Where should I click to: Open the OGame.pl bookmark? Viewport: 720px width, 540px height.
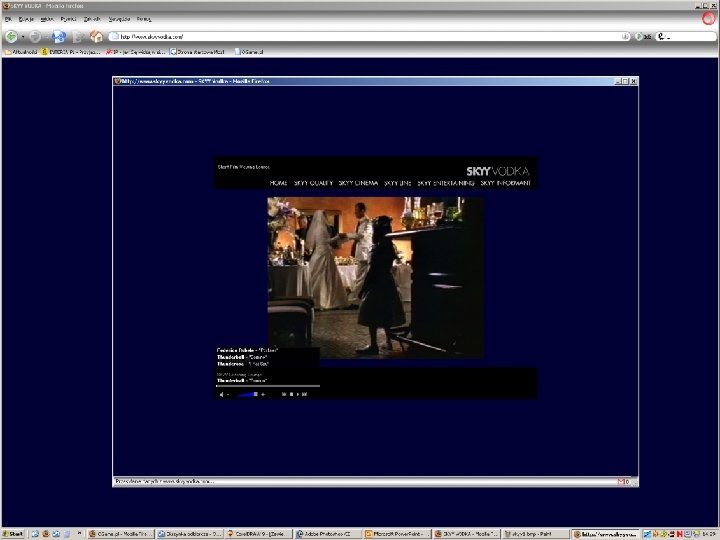click(249, 52)
